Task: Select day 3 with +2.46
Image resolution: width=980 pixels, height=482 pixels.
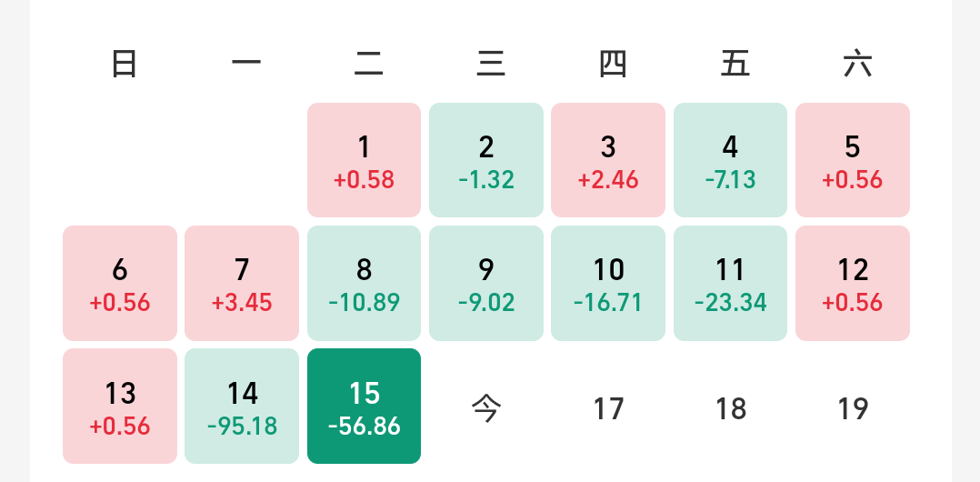Action: point(608,160)
